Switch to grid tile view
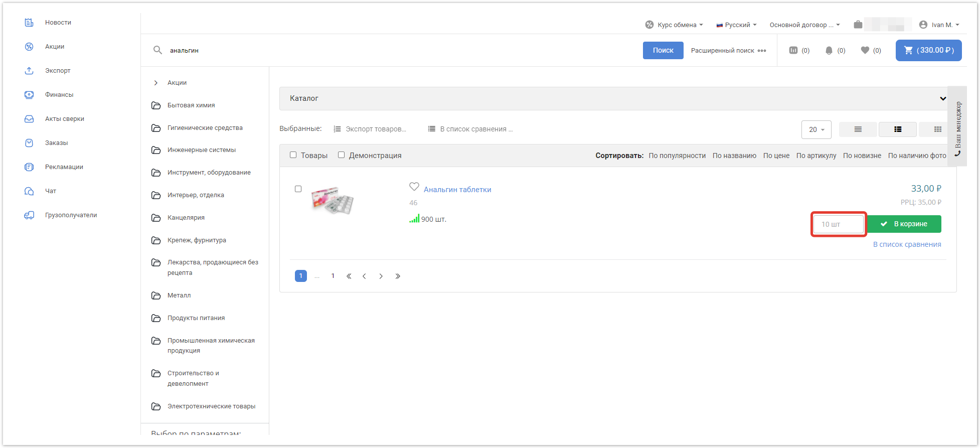The image size is (980, 448). [937, 129]
